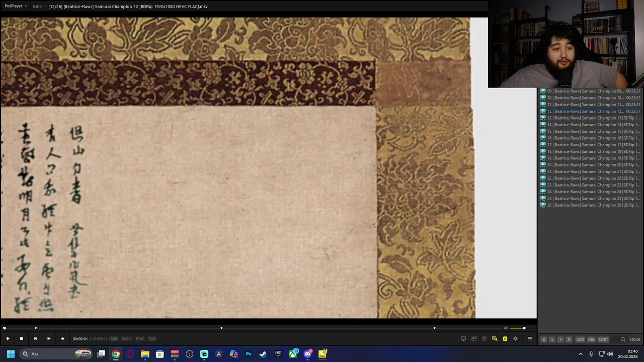The image size is (644, 362).
Task: Toggle the S/W decoder indicator
Action: point(114,339)
